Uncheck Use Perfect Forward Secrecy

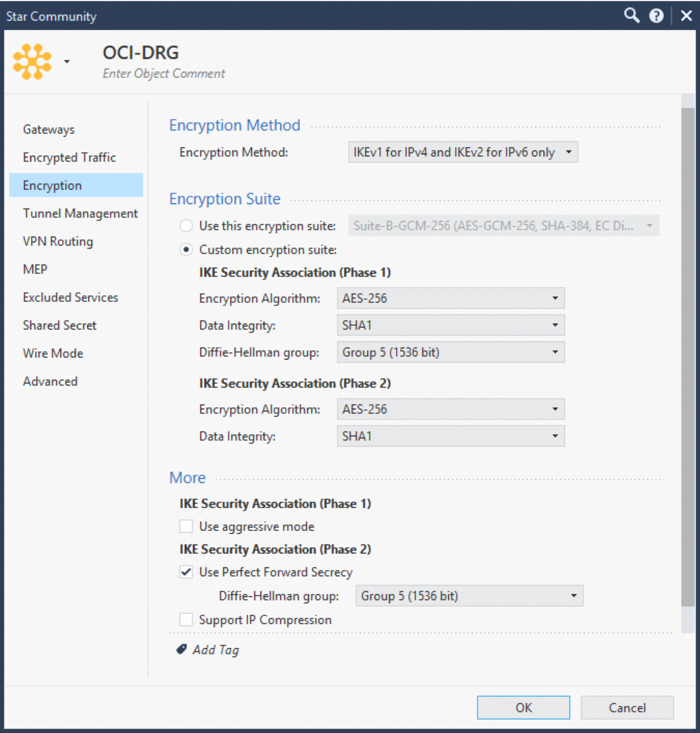(x=186, y=572)
